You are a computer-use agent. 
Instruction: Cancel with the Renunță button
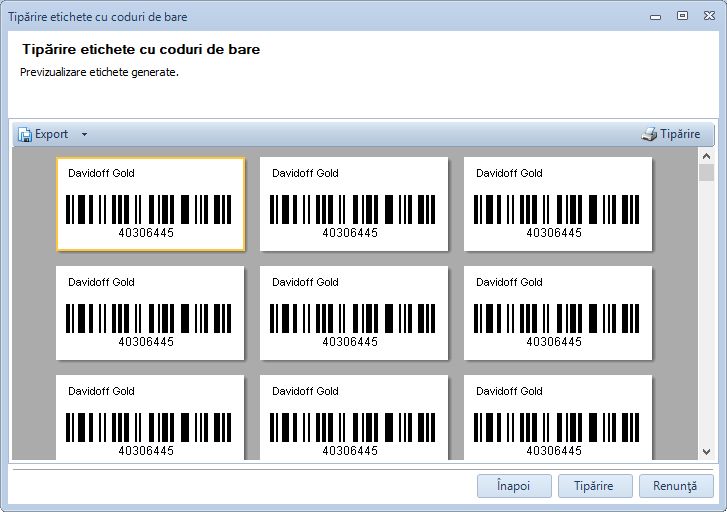[x=676, y=486]
